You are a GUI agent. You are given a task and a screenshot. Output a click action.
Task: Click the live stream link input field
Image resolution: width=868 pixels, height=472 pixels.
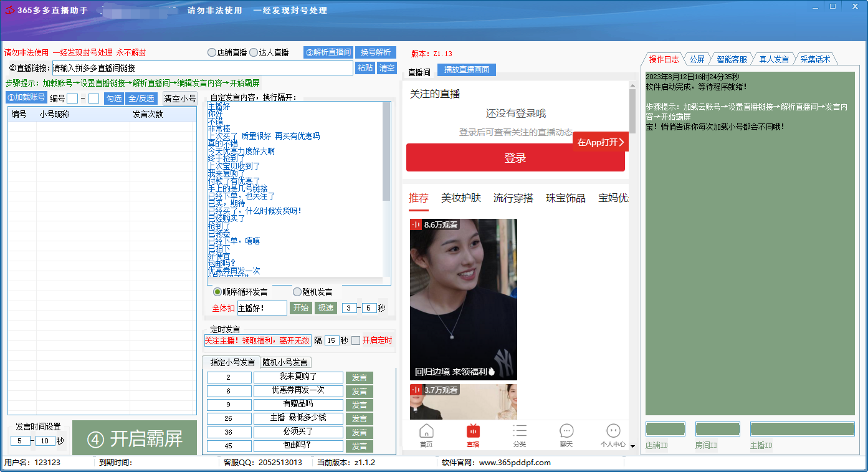202,68
